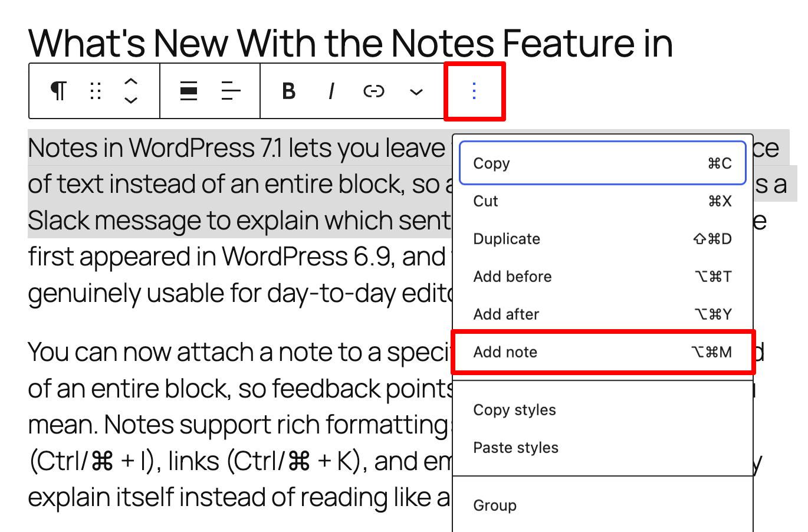The image size is (808, 532).
Task: Click Paste styles menu option
Action: coord(603,448)
